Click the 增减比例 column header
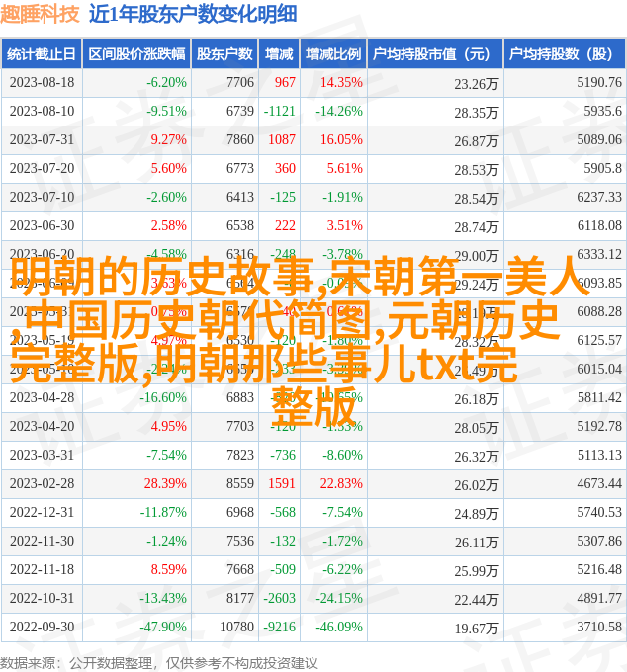The image size is (627, 672). click(x=333, y=54)
